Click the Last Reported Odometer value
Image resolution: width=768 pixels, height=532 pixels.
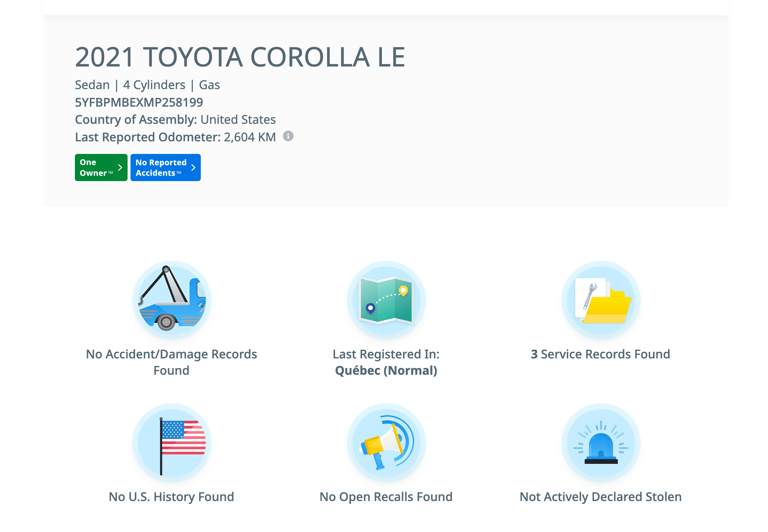click(250, 137)
